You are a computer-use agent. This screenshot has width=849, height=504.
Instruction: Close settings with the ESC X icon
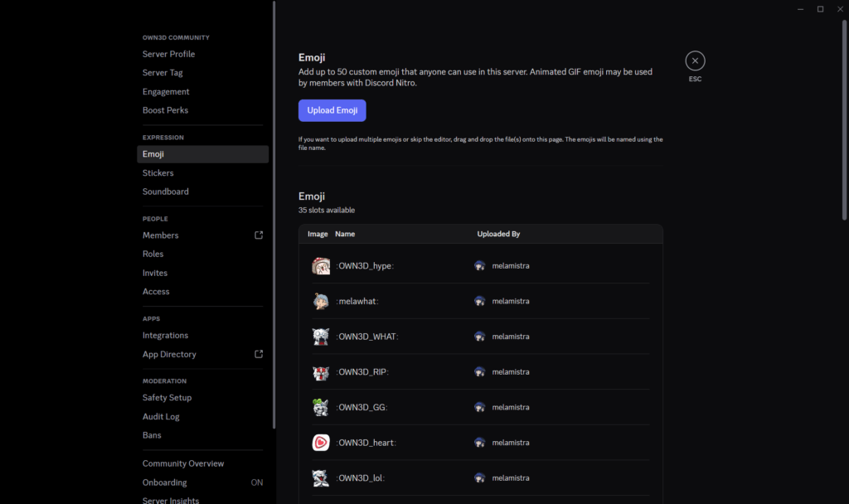click(x=695, y=61)
